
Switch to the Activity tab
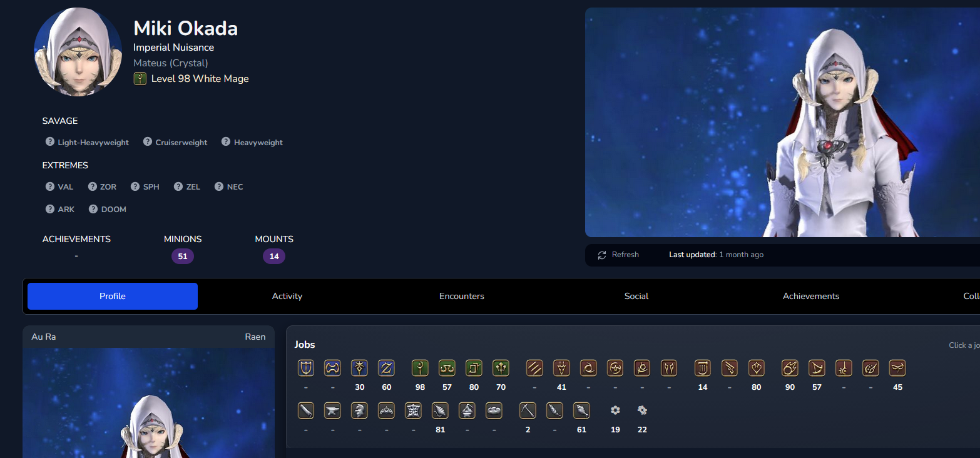click(x=287, y=297)
